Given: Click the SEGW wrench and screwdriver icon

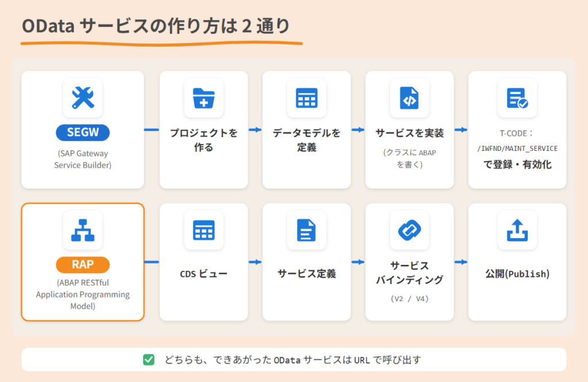Looking at the screenshot, I should 83,98.
